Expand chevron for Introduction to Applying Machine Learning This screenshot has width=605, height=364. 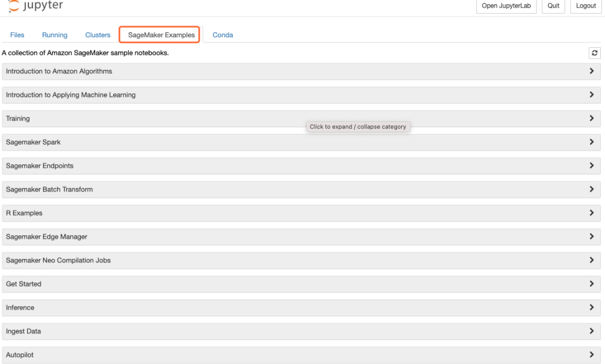(591, 95)
